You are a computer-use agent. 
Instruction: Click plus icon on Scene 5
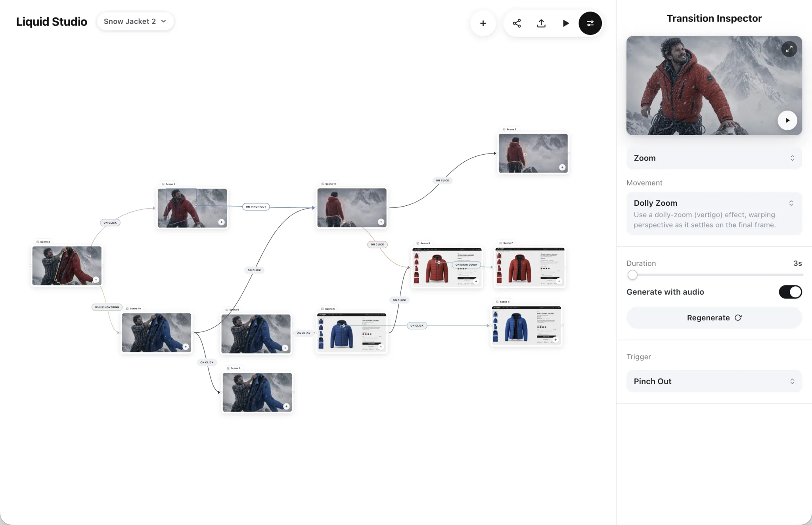381,347
